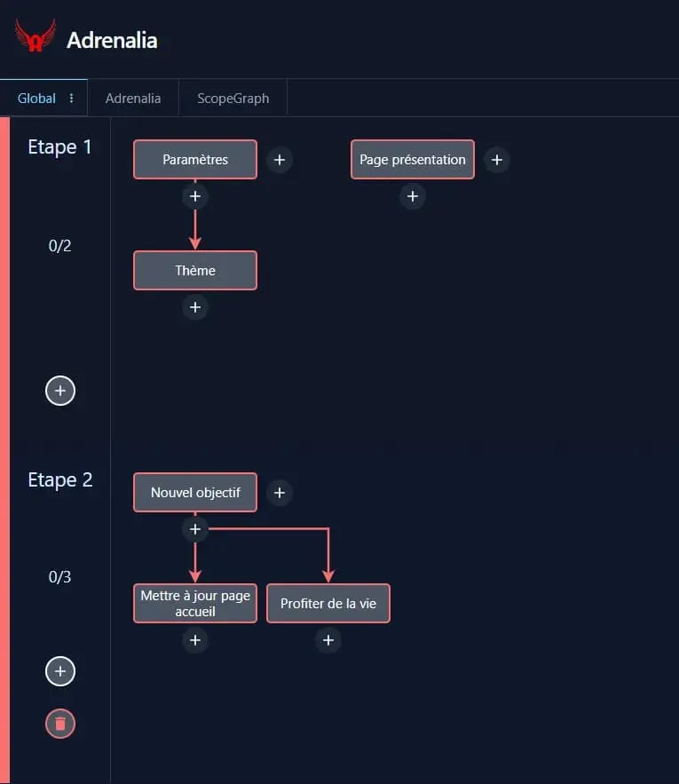Open the Global tab options menu dots

pos(72,98)
